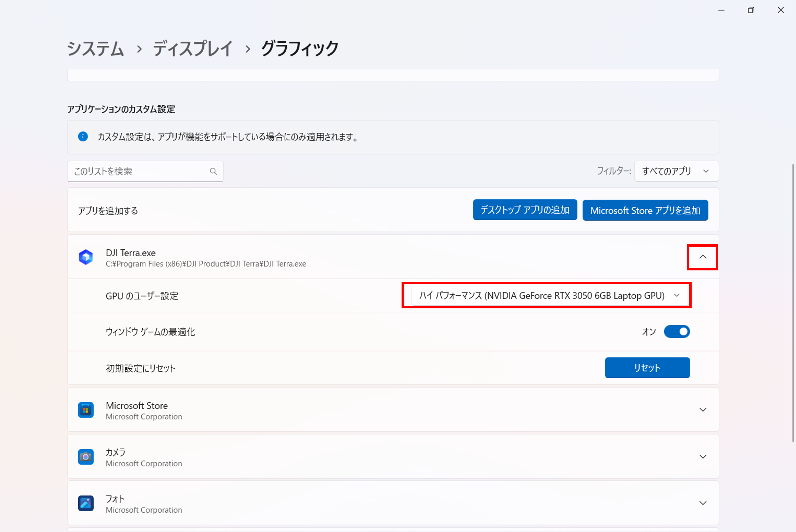Click the カメラ app icon
The width and height of the screenshot is (796, 532).
point(86,457)
